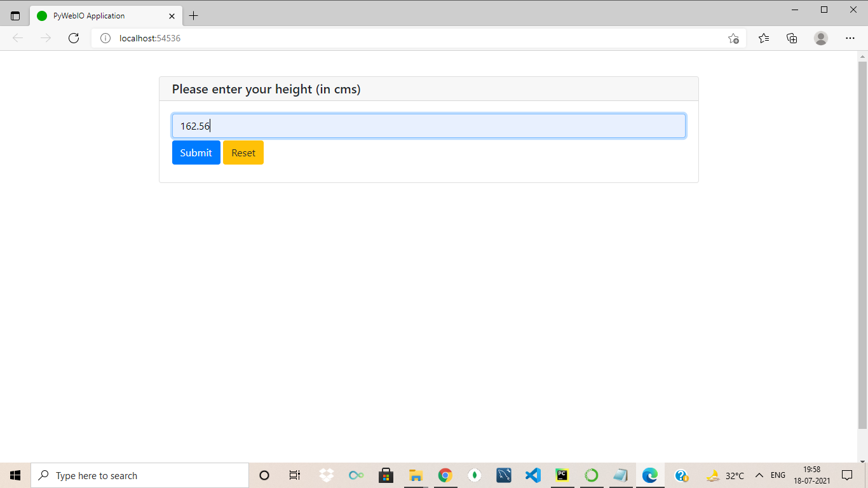Refresh the localhost page

tap(74, 38)
